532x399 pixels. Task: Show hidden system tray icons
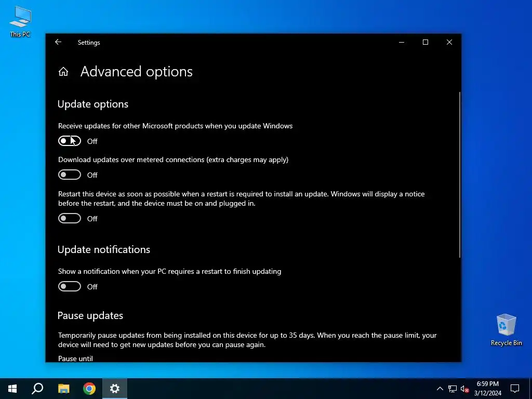(440, 389)
